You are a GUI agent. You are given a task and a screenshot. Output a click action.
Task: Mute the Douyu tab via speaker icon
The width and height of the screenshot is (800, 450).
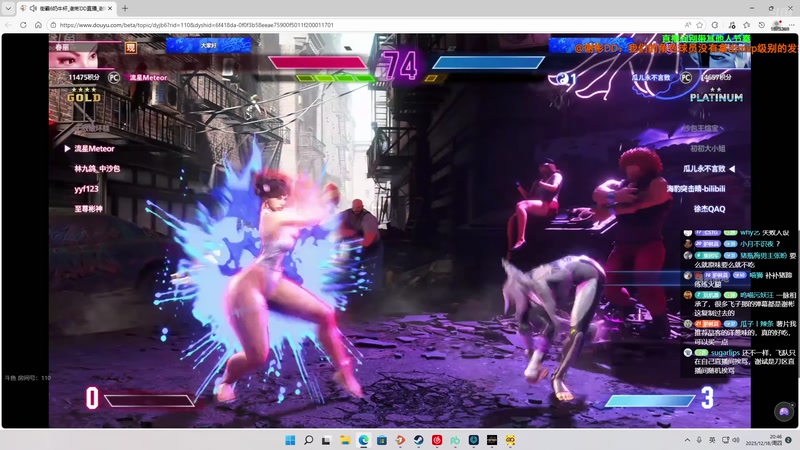(33, 8)
